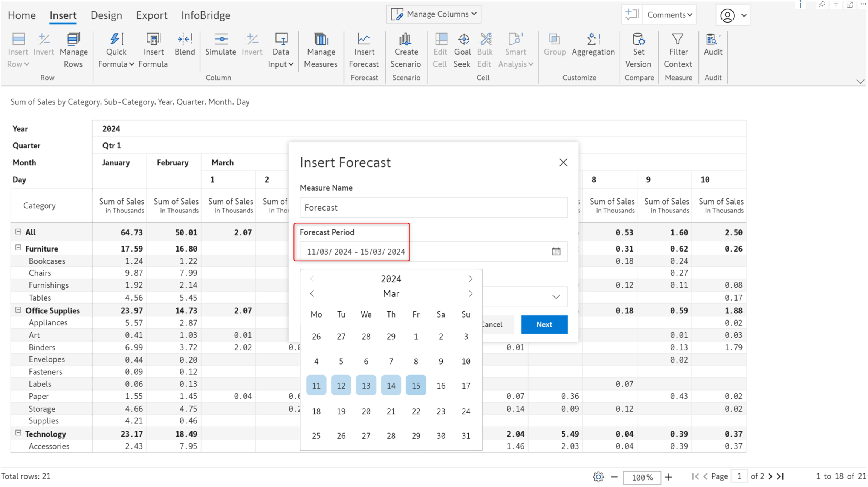This screenshot has width=868, height=487.
Task: Open the Aggregation tool
Action: click(x=593, y=44)
